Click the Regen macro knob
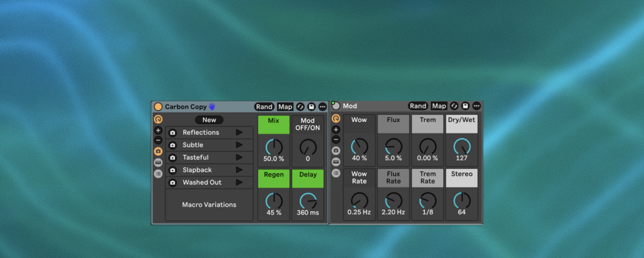644x258 pixels. tap(274, 201)
